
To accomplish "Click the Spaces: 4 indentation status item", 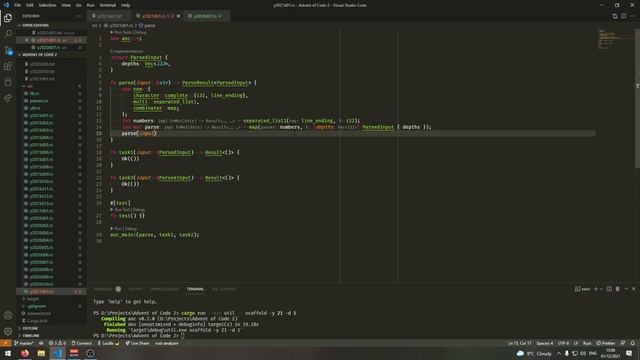I will click(x=544, y=343).
